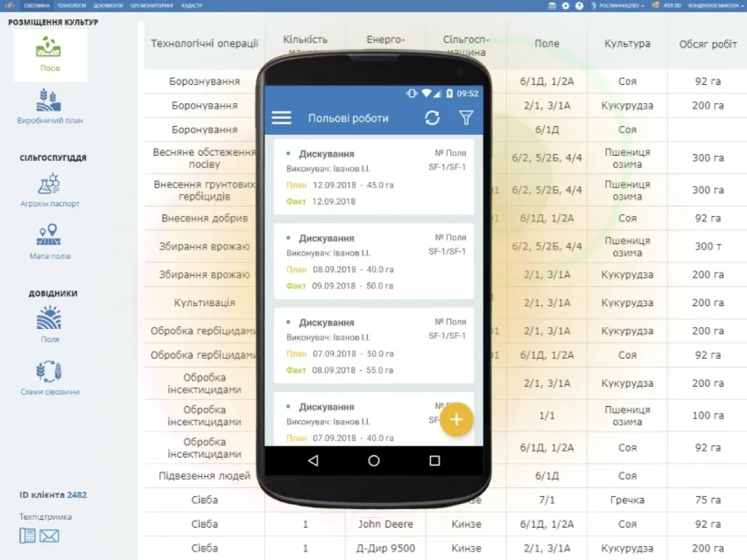Tap the filter funnel icon
The image size is (747, 560).
pos(466,118)
